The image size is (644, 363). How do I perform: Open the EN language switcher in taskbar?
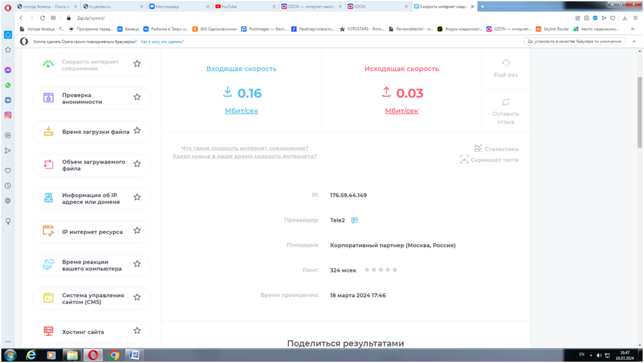581,355
